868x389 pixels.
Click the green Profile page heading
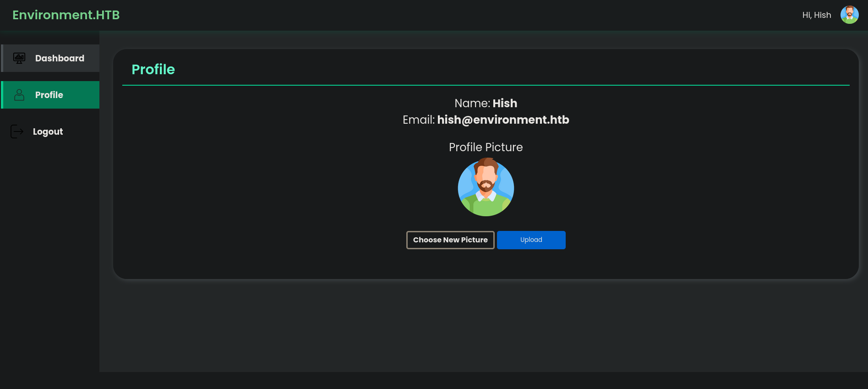pyautogui.click(x=153, y=69)
